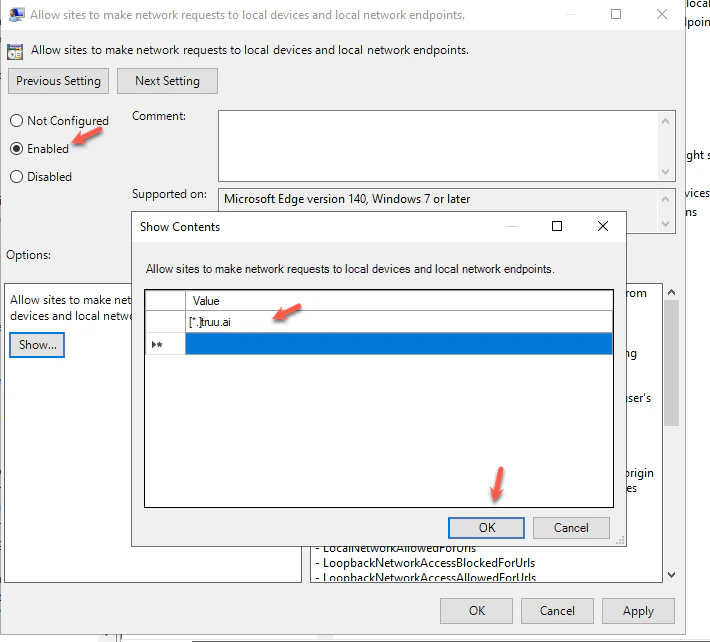This screenshot has width=710, height=642.
Task: Click Help pane scroll down arrow
Action: [x=672, y=575]
